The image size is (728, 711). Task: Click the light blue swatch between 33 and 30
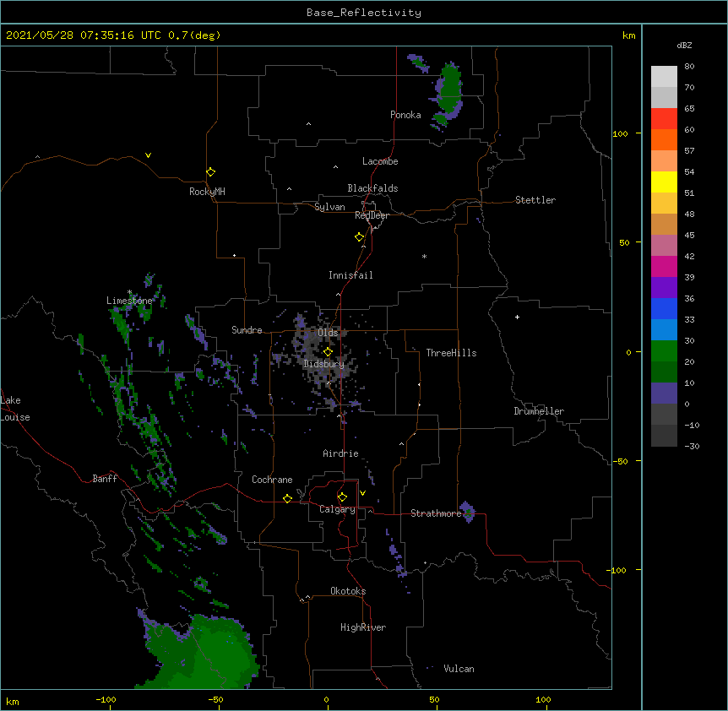click(664, 329)
